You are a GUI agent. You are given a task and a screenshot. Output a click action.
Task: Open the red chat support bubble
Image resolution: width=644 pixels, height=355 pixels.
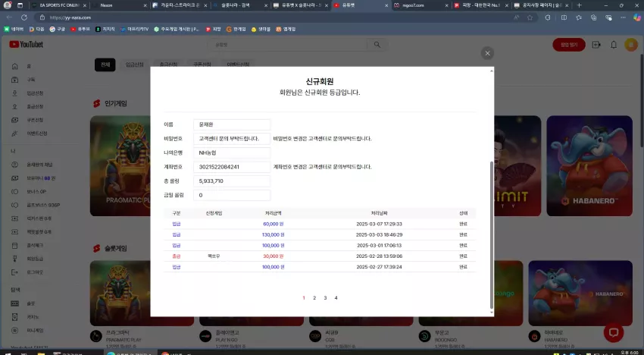pyautogui.click(x=614, y=332)
